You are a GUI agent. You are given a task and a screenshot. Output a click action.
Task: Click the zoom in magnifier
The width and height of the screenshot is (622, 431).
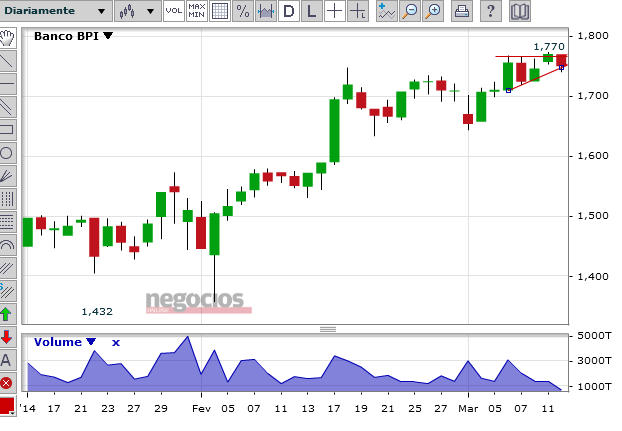point(433,11)
